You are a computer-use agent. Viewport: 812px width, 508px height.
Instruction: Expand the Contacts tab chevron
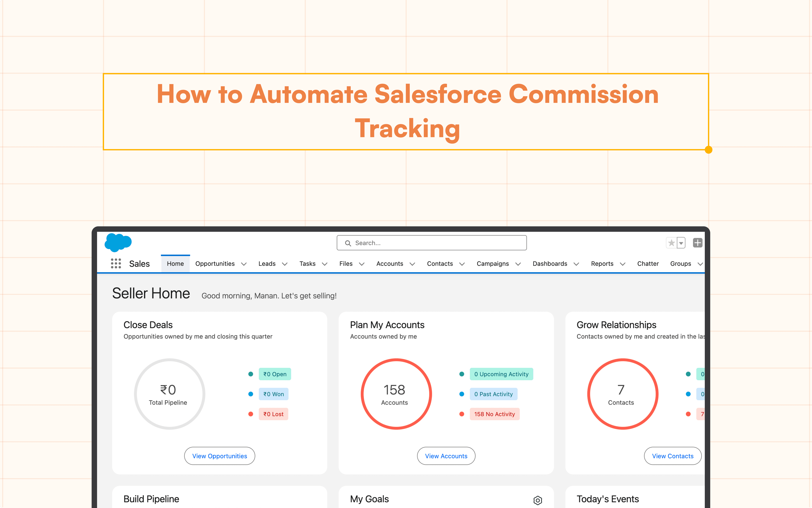(x=462, y=264)
